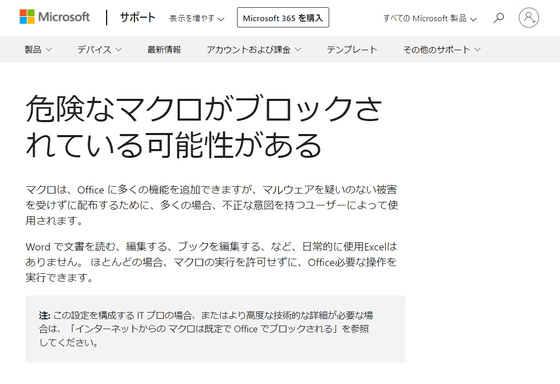Click the heading 危険なマクロがブロックされている可能性がある

[204, 126]
